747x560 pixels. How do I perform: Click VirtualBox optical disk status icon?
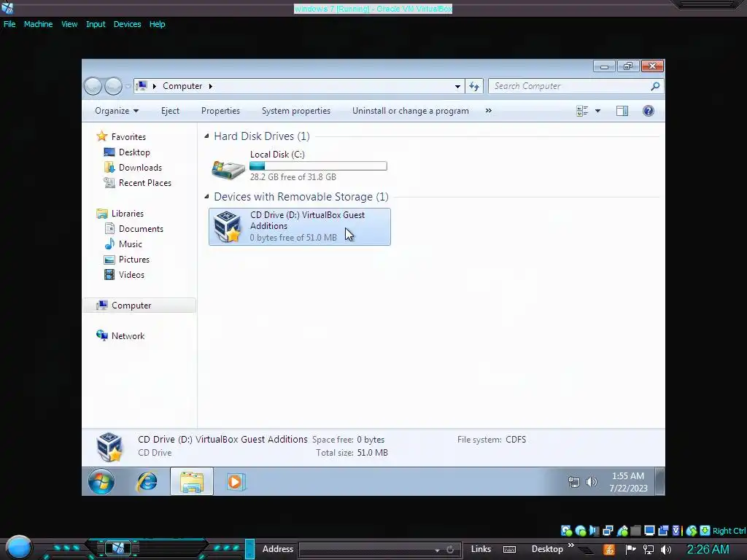click(580, 531)
